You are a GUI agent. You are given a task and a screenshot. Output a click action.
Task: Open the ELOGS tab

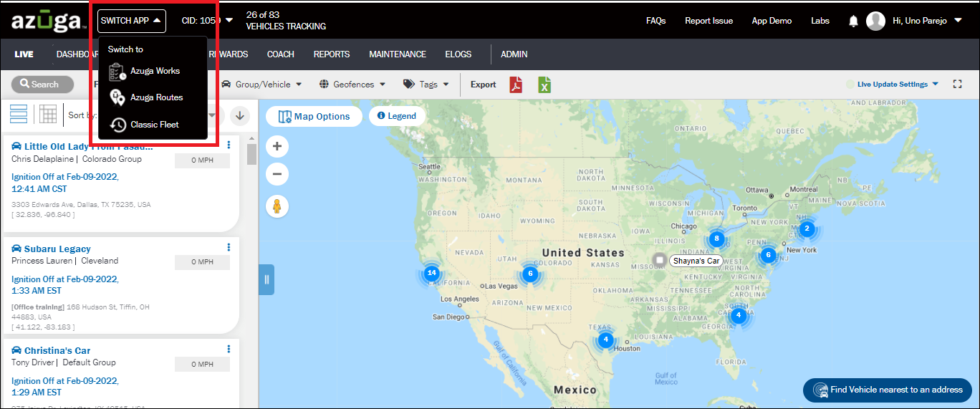(458, 54)
